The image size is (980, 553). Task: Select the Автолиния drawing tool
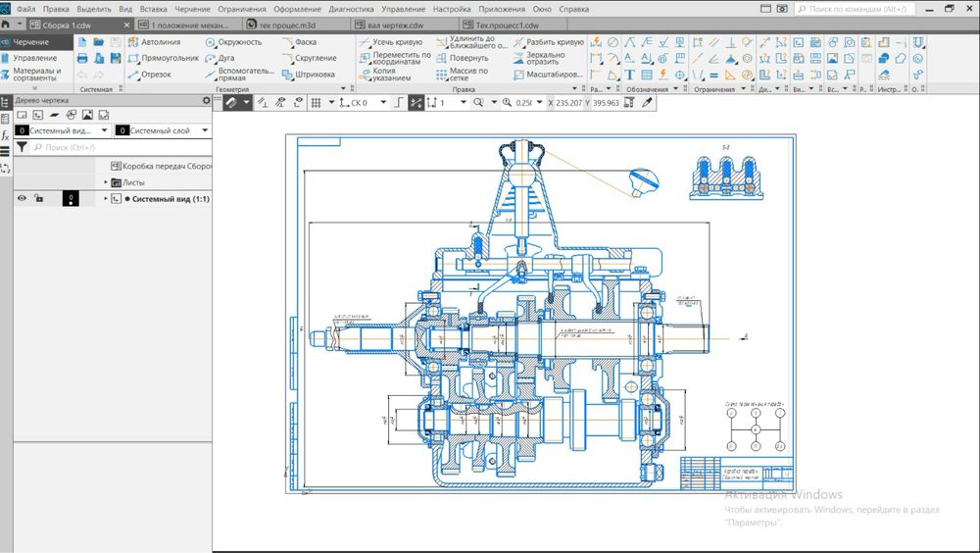point(155,42)
